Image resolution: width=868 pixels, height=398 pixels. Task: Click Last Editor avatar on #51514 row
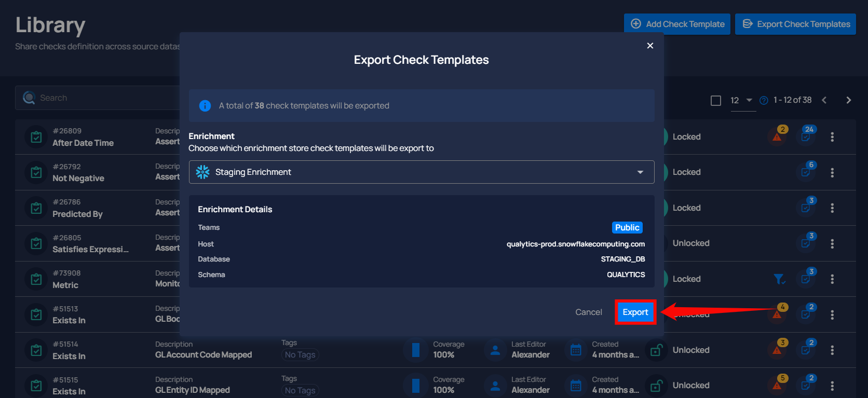[x=495, y=350]
